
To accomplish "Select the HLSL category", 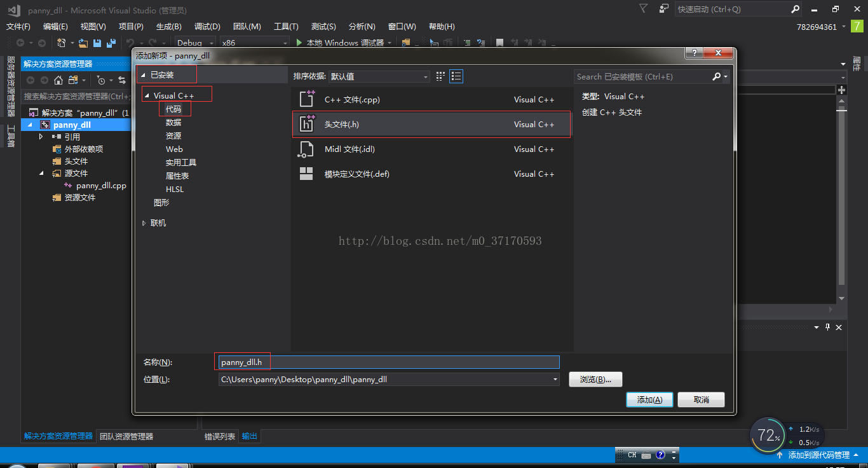I will coord(175,189).
